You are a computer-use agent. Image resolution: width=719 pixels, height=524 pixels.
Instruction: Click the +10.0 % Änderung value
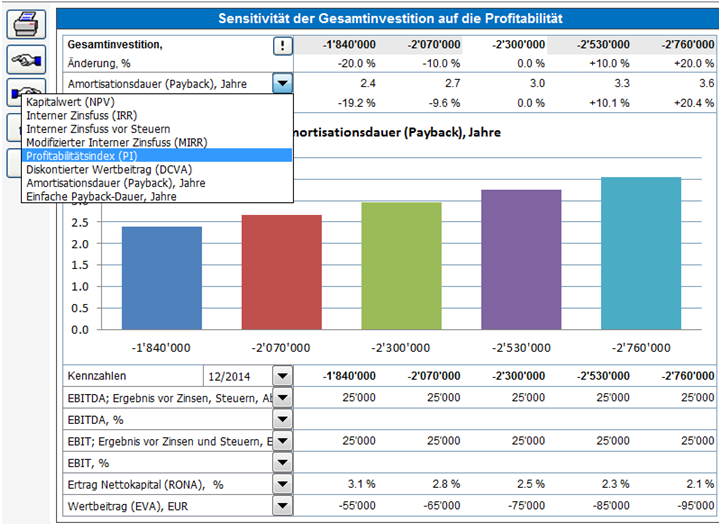click(609, 63)
